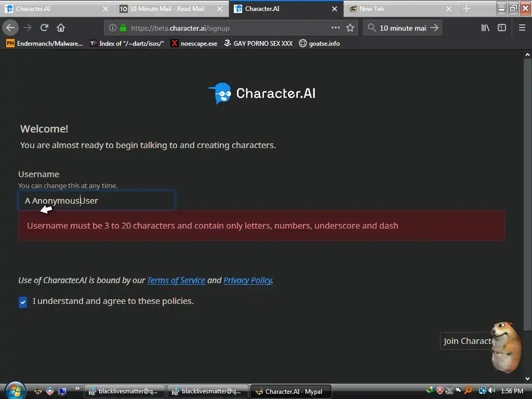Viewport: 532px width, 399px height.
Task: Open the goatse.info bookmark
Action: pos(320,44)
